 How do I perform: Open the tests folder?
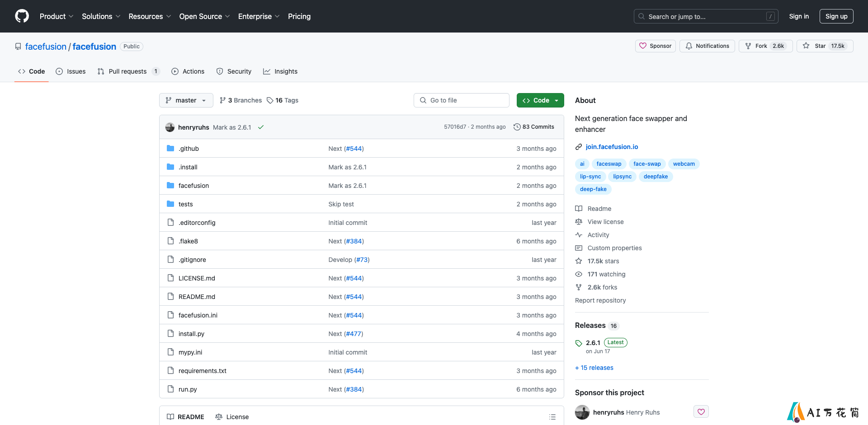click(x=185, y=204)
